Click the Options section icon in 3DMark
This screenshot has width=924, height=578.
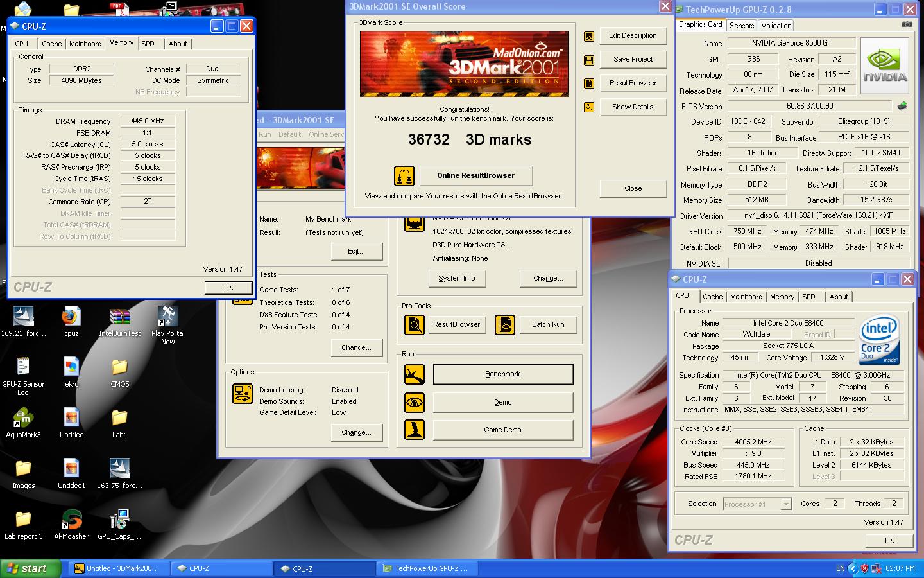(243, 394)
